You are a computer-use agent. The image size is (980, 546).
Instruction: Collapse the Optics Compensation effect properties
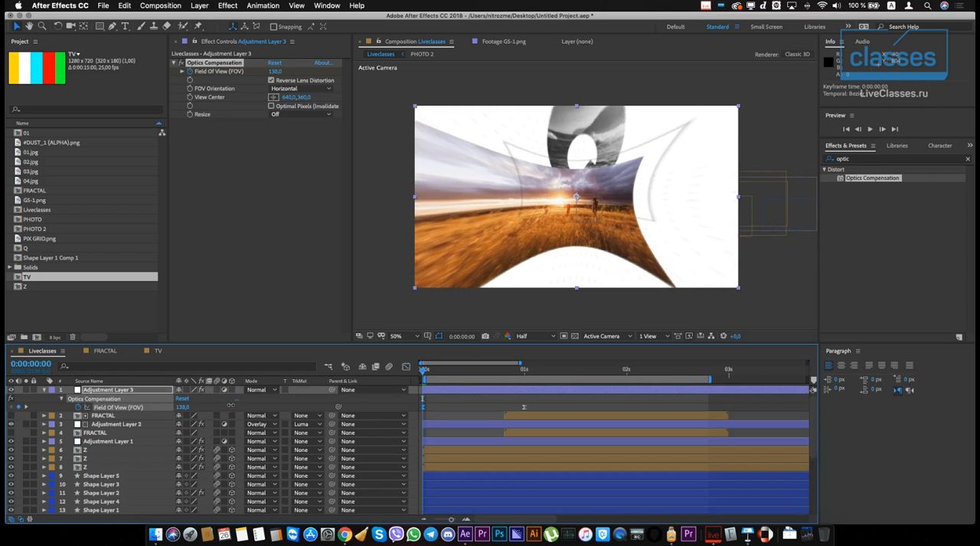(x=175, y=62)
